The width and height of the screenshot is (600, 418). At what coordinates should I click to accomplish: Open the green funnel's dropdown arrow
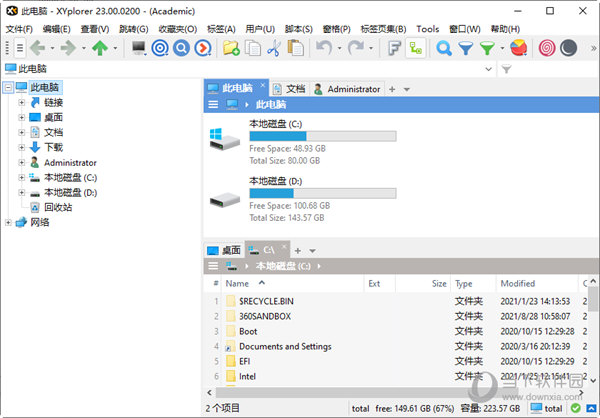(502, 49)
